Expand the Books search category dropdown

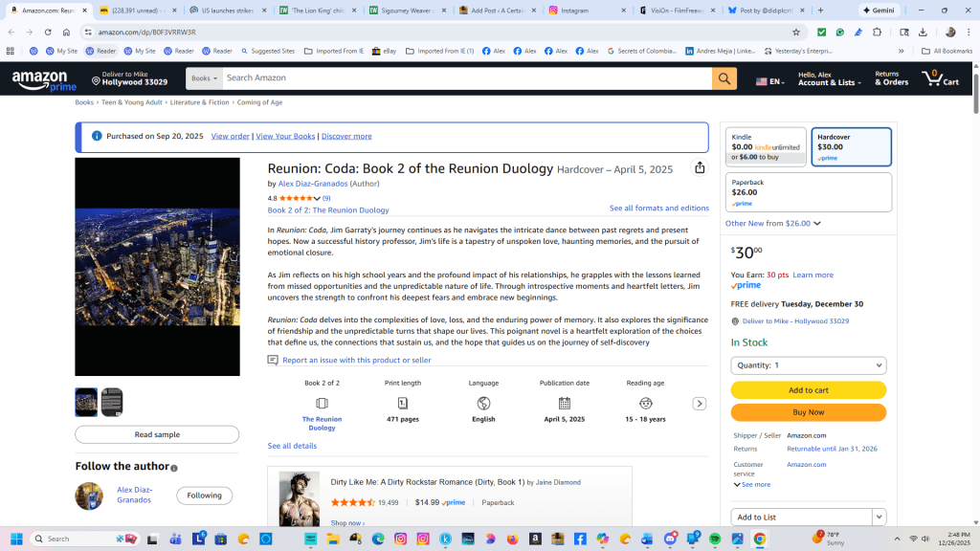coord(204,78)
